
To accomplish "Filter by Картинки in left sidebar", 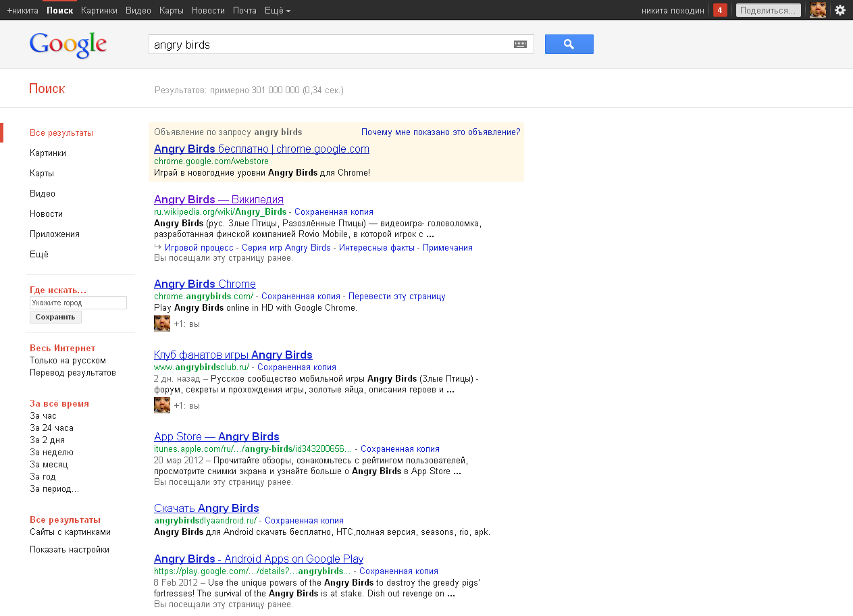I will (x=48, y=153).
